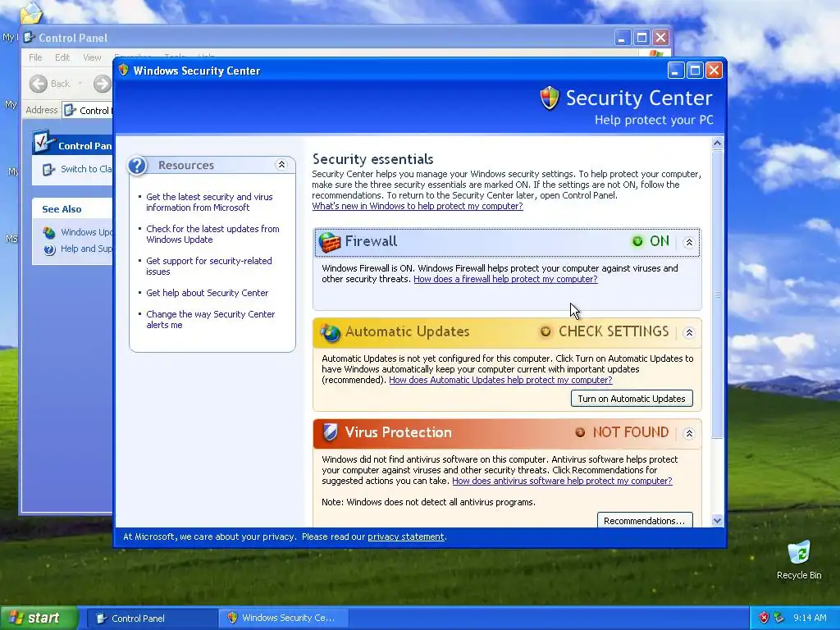Click the Forward arrow in Control Panel toolbar
The width and height of the screenshot is (840, 630).
coord(102,84)
